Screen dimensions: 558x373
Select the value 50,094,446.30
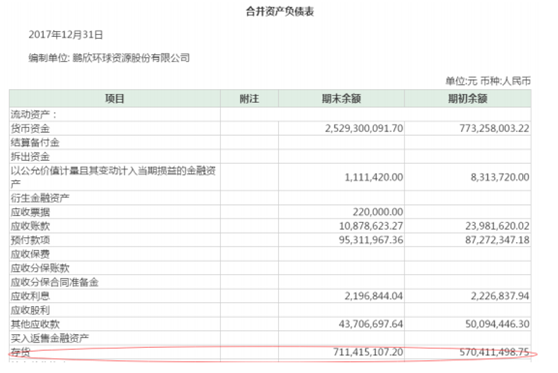point(497,324)
